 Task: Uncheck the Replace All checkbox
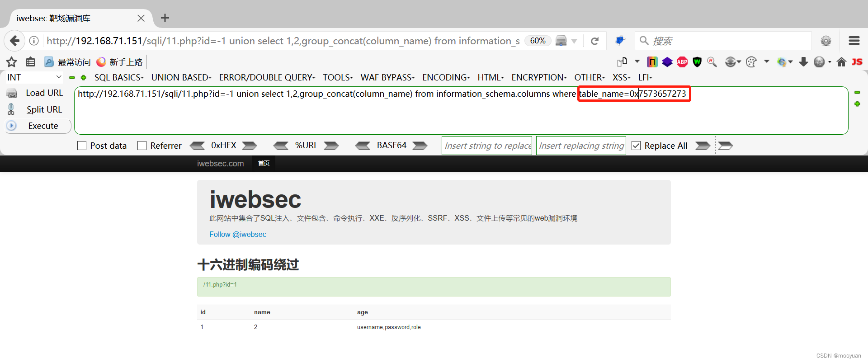tap(636, 146)
